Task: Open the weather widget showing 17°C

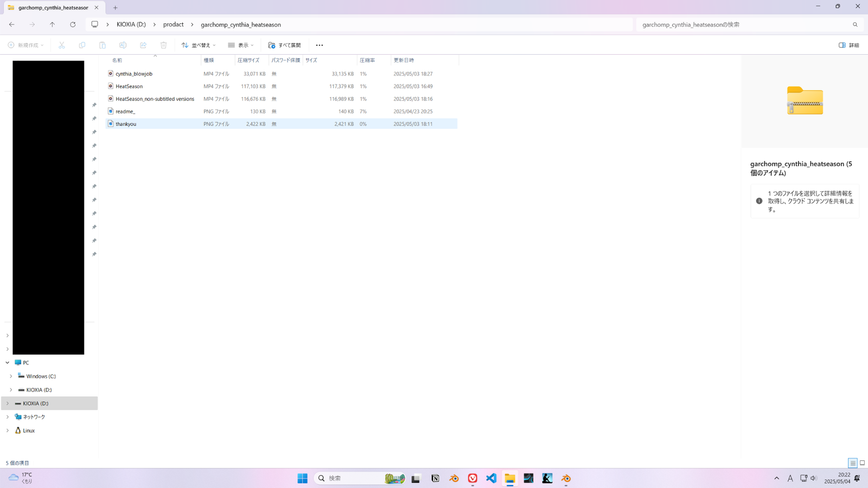Action: [21, 478]
